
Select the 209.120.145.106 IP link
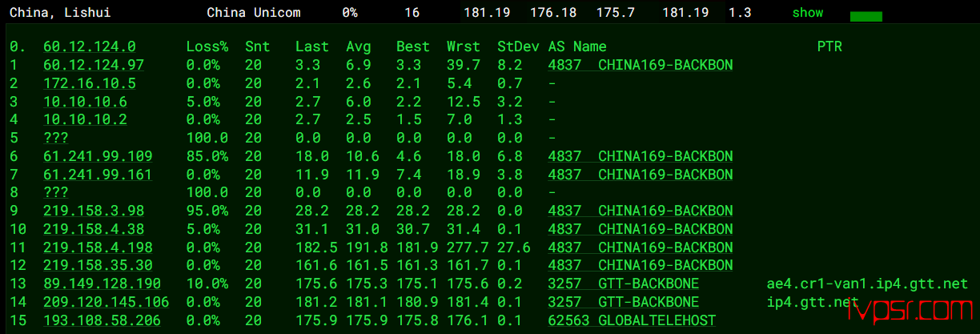tap(106, 302)
